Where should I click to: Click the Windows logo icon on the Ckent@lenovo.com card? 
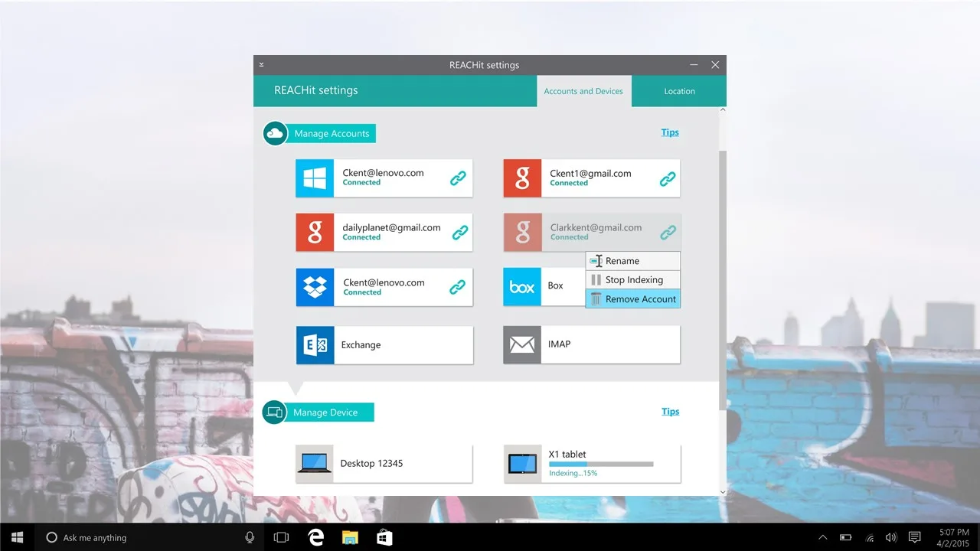coord(315,178)
